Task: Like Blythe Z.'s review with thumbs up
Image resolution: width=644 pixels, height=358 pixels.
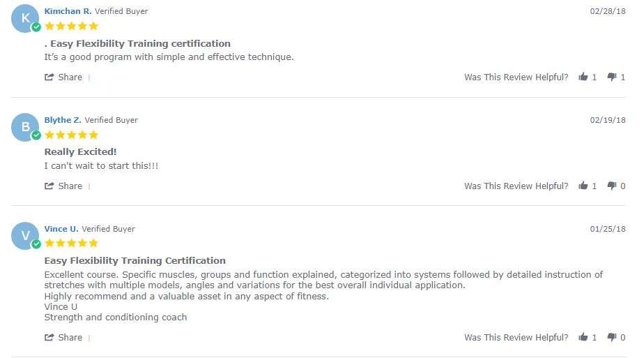Action: [583, 186]
